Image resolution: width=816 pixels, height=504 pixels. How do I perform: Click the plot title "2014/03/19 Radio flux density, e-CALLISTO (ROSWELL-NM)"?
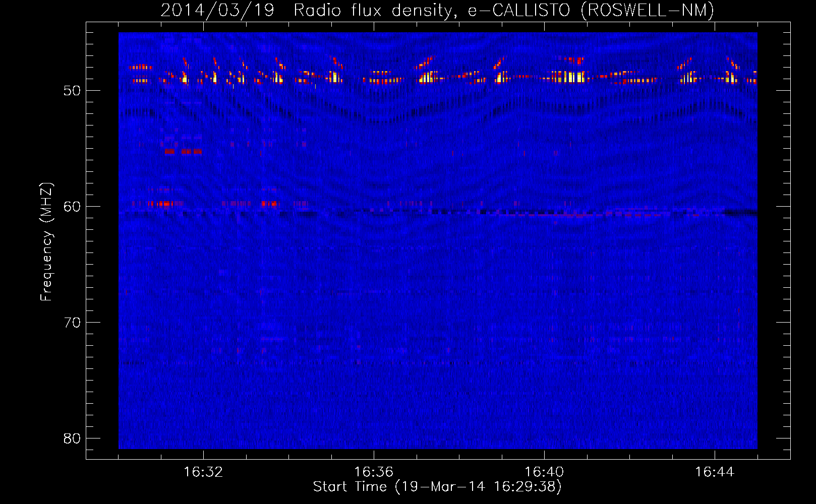(437, 10)
